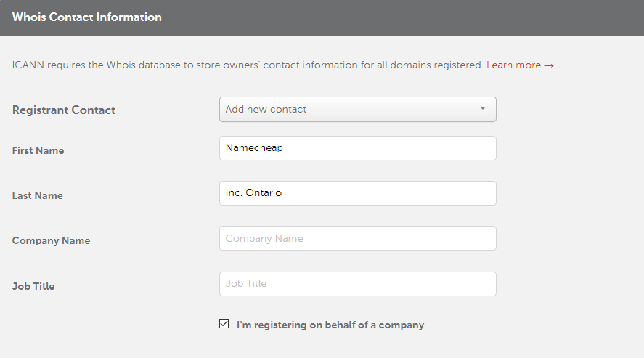Click the First Name label

38,150
